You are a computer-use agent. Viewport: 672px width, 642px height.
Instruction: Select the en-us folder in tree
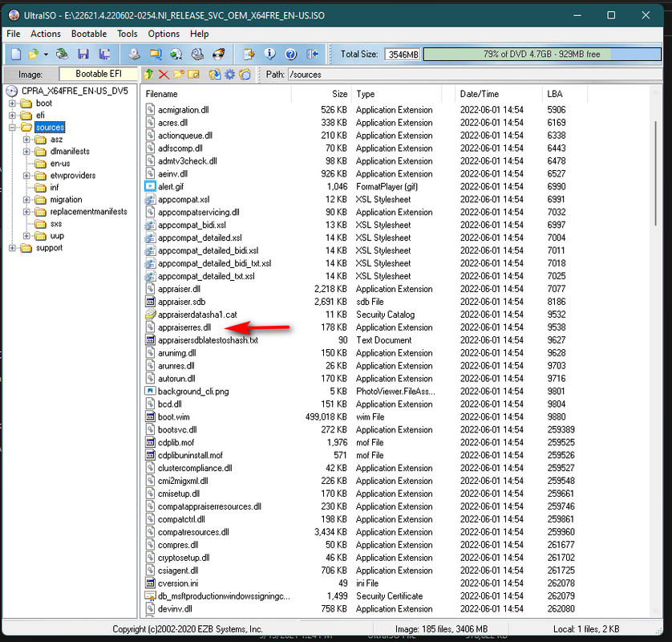(60, 164)
